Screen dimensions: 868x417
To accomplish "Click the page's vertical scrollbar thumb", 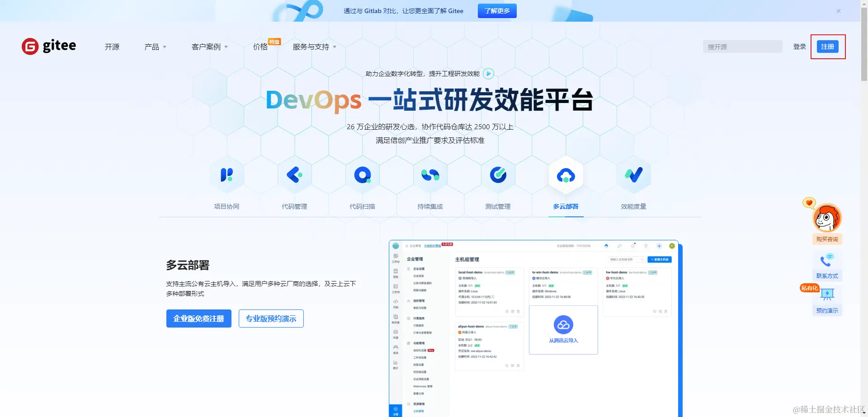I will pyautogui.click(x=864, y=45).
